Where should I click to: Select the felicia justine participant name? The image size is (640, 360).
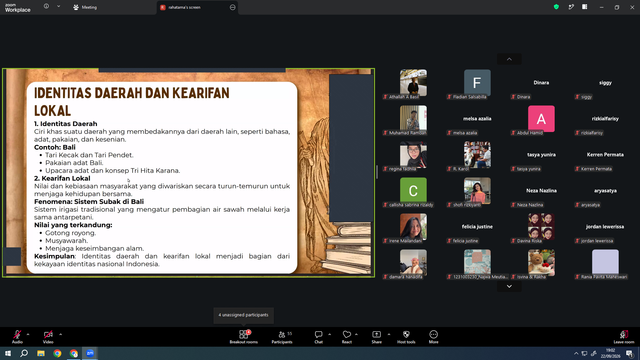click(477, 227)
